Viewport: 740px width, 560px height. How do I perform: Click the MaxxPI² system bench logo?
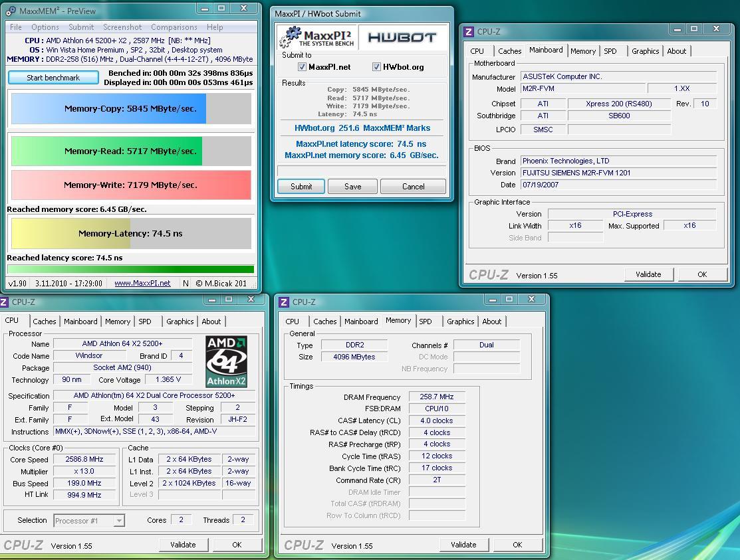coord(316,37)
